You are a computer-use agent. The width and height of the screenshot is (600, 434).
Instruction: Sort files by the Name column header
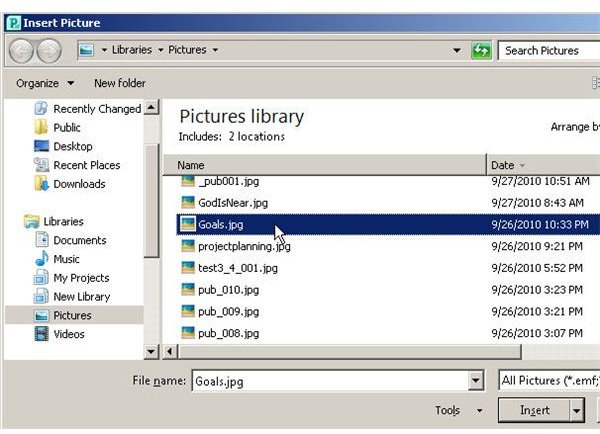tap(324, 165)
